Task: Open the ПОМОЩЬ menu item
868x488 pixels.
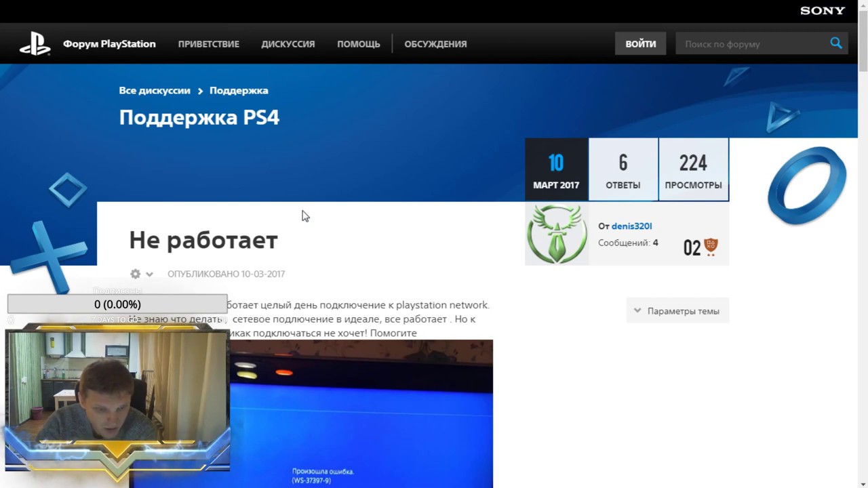Action: 359,44
